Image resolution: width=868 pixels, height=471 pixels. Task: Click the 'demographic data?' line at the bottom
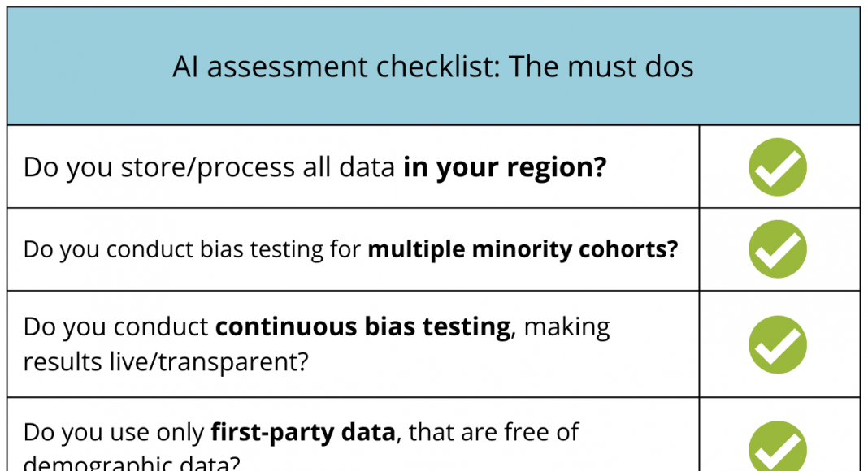point(132,463)
